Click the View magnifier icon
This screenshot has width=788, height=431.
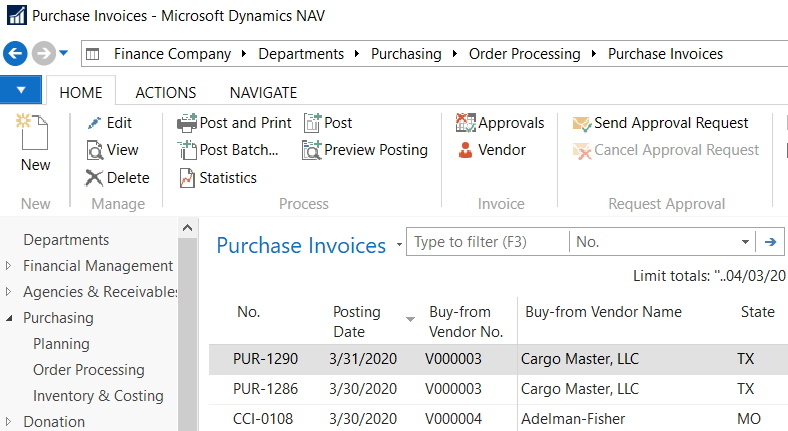[94, 150]
